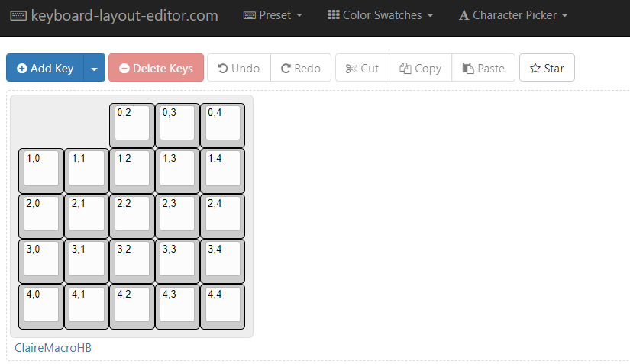
Task: Select the key labeled 0,4
Action: tap(222, 126)
